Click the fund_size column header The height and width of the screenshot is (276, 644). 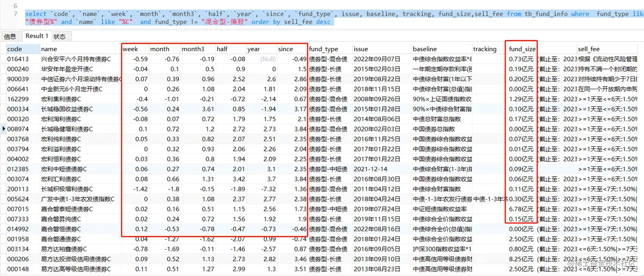522,49
